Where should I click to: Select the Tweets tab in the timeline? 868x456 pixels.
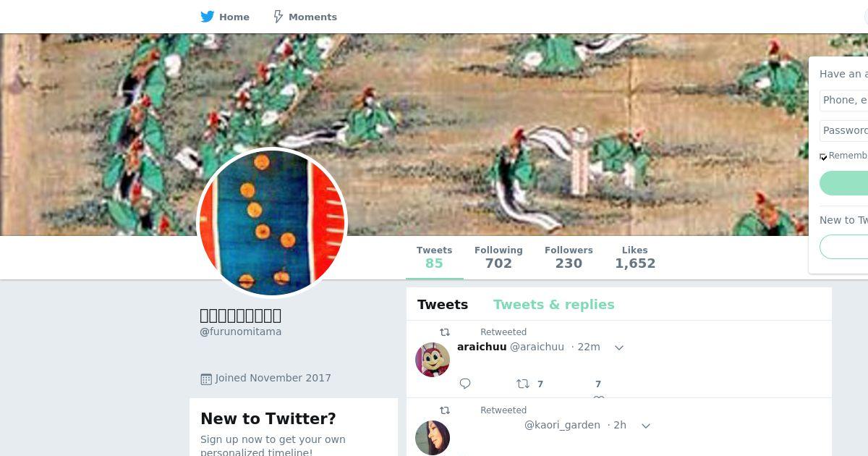point(443,305)
